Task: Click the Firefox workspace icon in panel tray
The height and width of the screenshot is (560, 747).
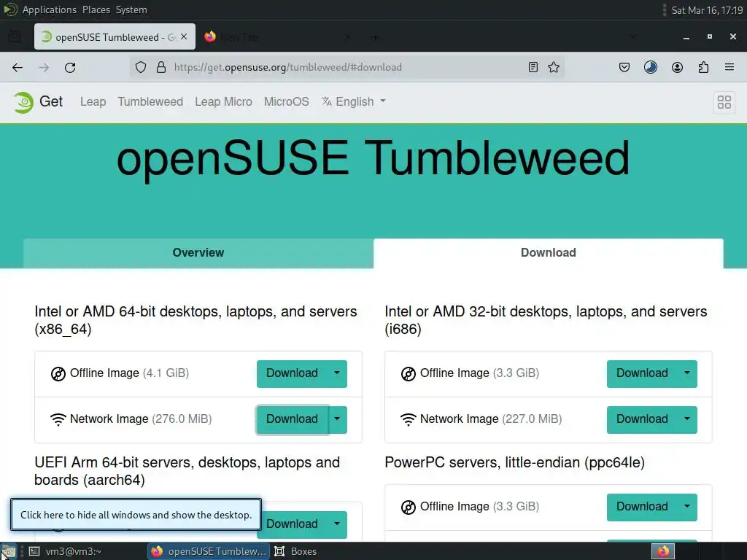Action: [662, 551]
